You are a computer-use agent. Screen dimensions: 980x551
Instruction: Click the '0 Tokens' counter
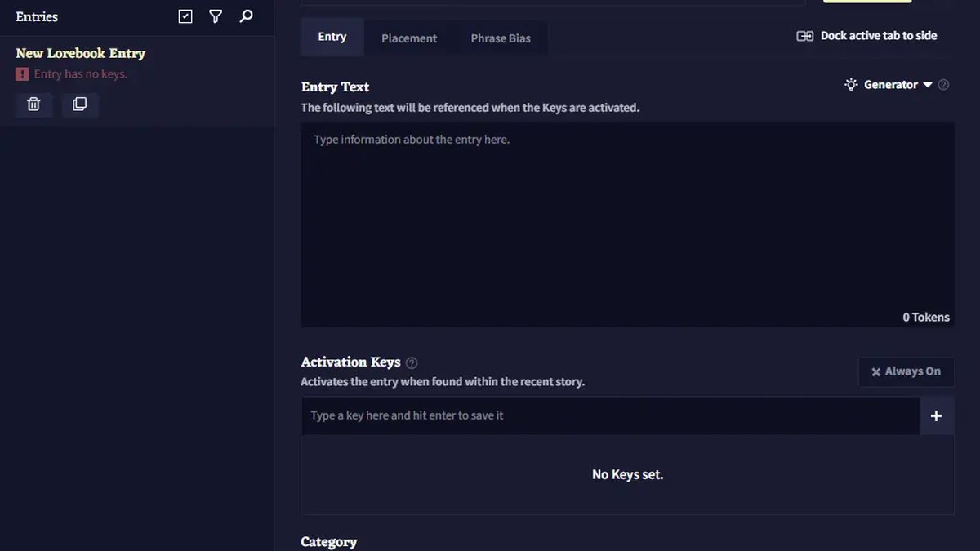[x=926, y=317]
